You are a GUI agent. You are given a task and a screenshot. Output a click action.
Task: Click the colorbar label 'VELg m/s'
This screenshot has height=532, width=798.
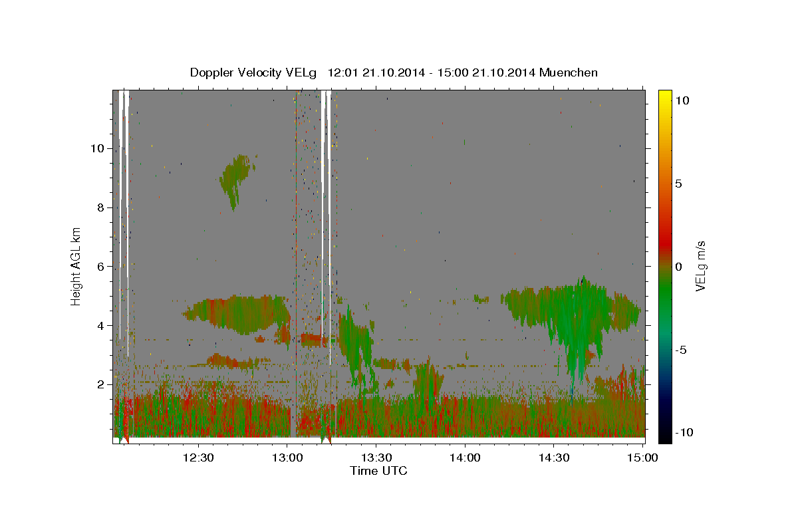pyautogui.click(x=700, y=266)
